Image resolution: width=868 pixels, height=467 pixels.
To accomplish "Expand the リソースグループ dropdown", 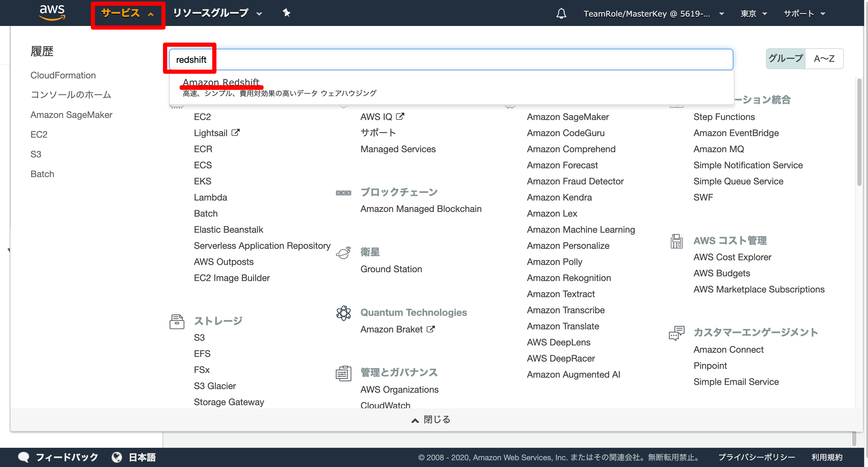I will pos(217,13).
